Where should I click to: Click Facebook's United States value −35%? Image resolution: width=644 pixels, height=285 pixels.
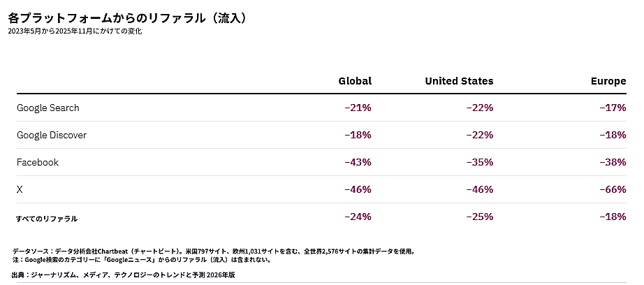click(x=479, y=163)
